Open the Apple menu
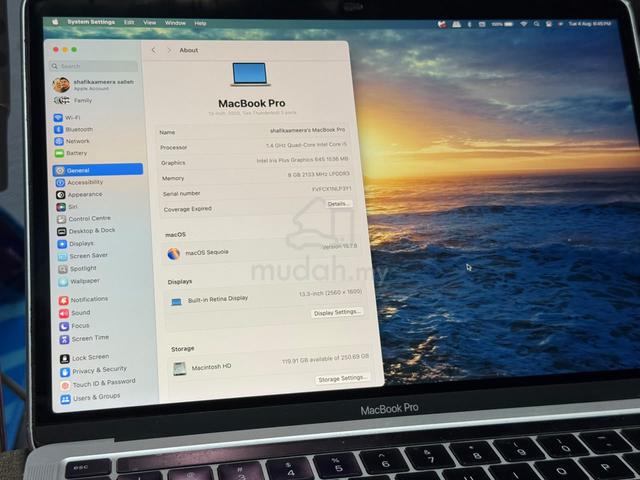The height and width of the screenshot is (480, 640). pos(55,22)
